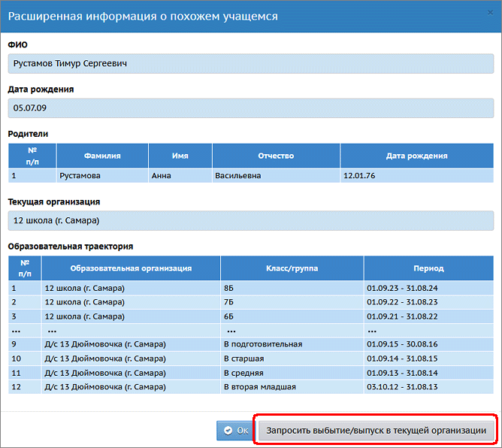
Task: Click the 'Класс/группа' column header
Action: (x=292, y=268)
